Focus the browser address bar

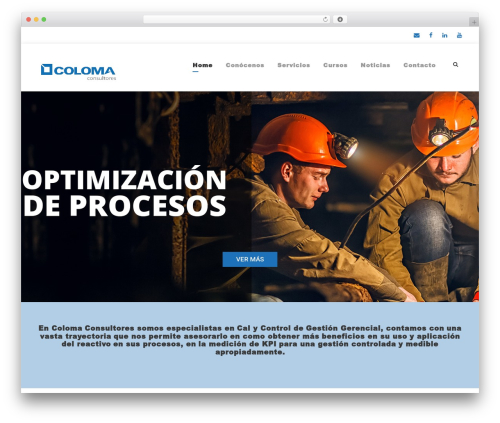point(236,19)
